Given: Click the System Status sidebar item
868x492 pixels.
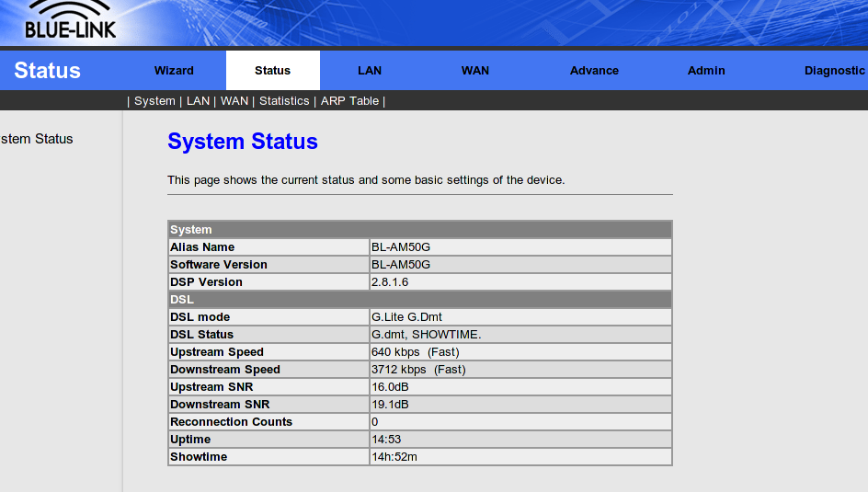Looking at the screenshot, I should (37, 139).
